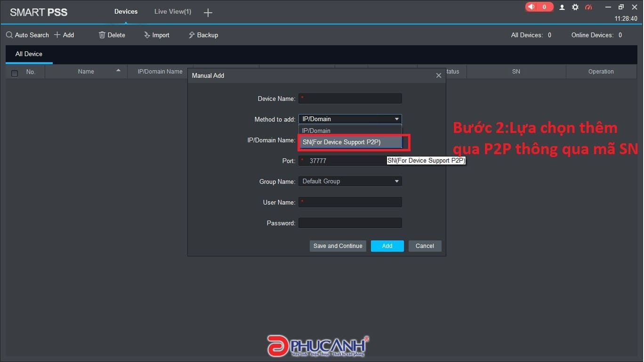
Task: Toggle the select-all devices checkbox
Action: (x=15, y=73)
